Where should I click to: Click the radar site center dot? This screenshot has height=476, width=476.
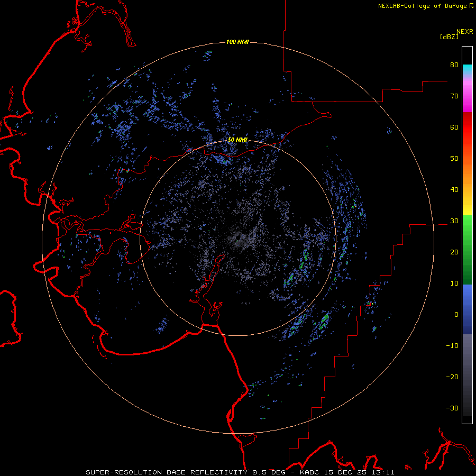pos(238,237)
